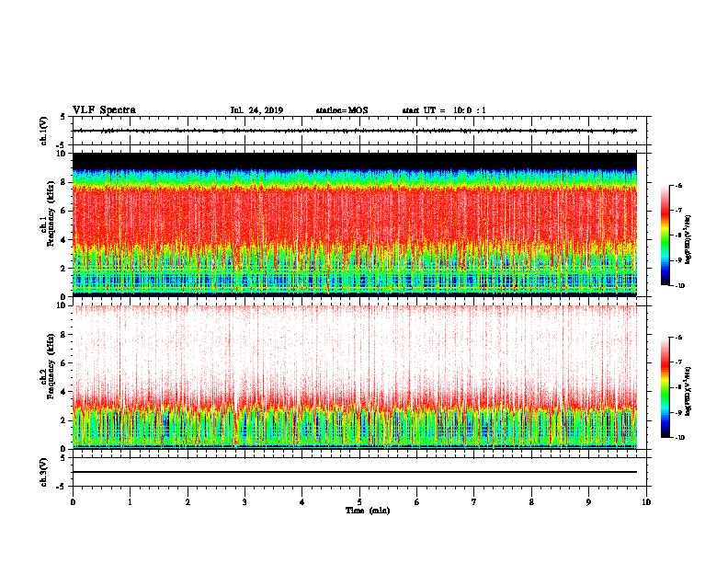
Task: Click the "-7" tick on ch.2 color bar
Action: 678,362
